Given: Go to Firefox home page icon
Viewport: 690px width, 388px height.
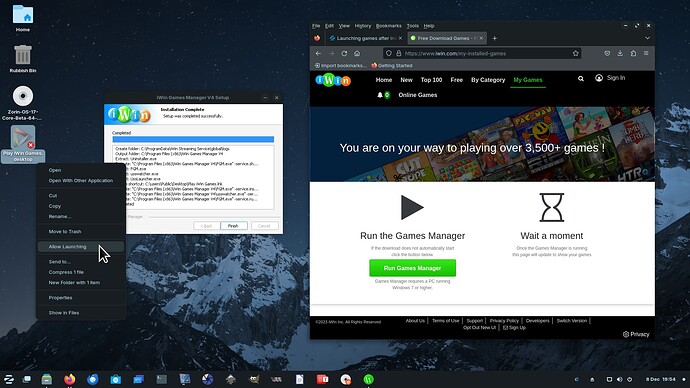Looking at the screenshot, I should click(x=357, y=53).
